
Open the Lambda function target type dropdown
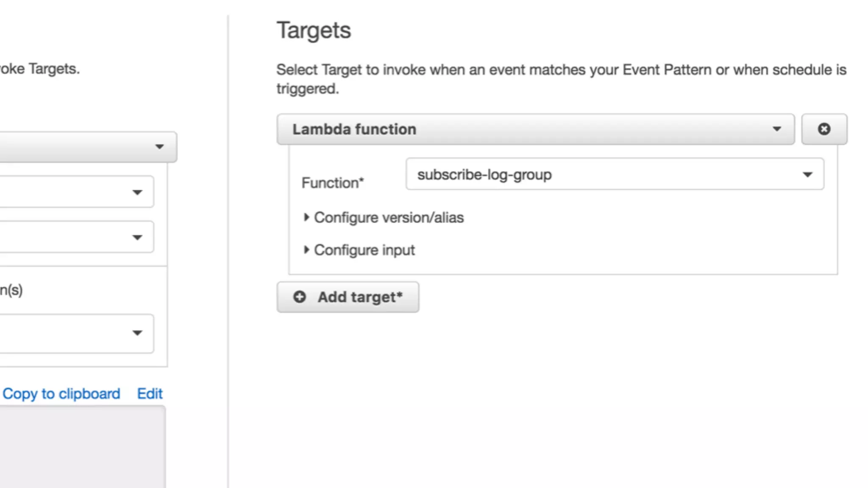[535, 129]
